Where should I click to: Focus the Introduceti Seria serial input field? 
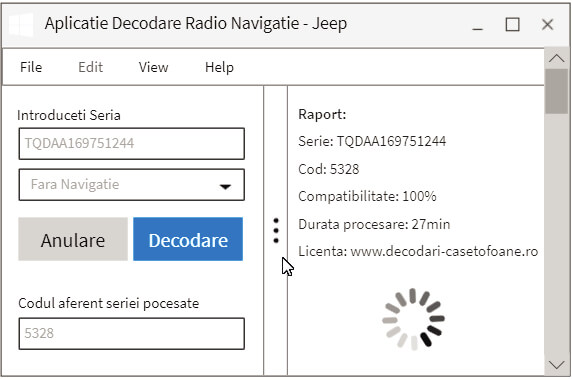(x=132, y=144)
